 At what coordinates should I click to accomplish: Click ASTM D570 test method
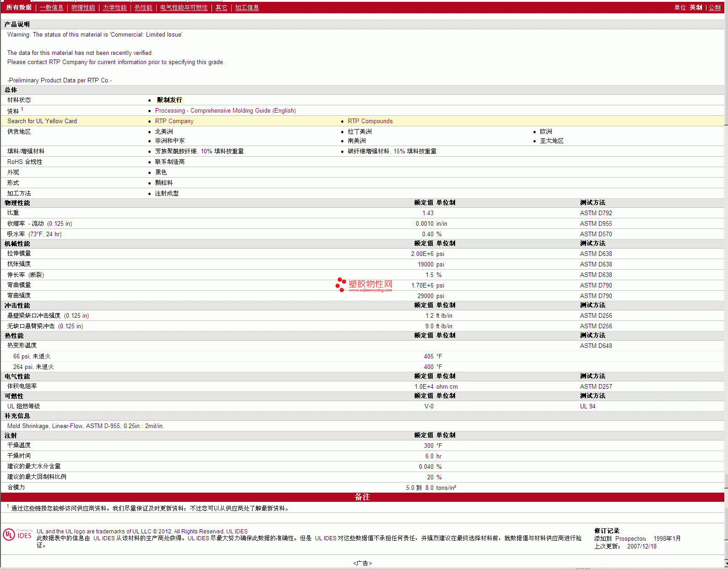[x=596, y=234]
